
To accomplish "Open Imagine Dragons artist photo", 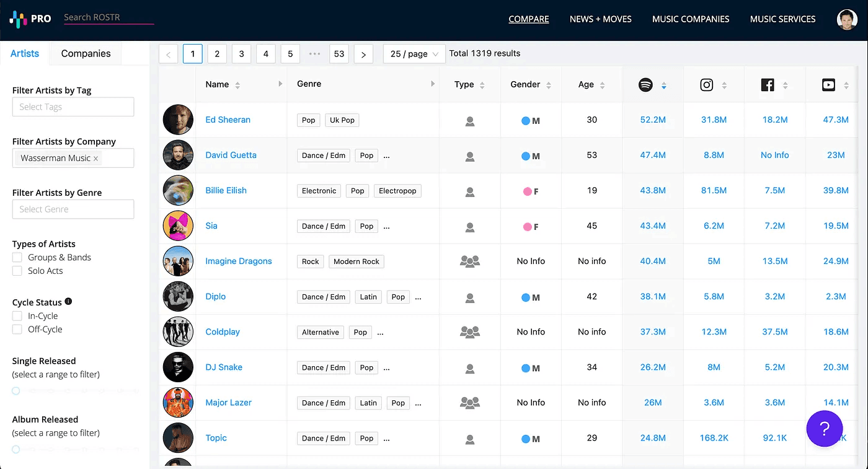I will pyautogui.click(x=178, y=261).
